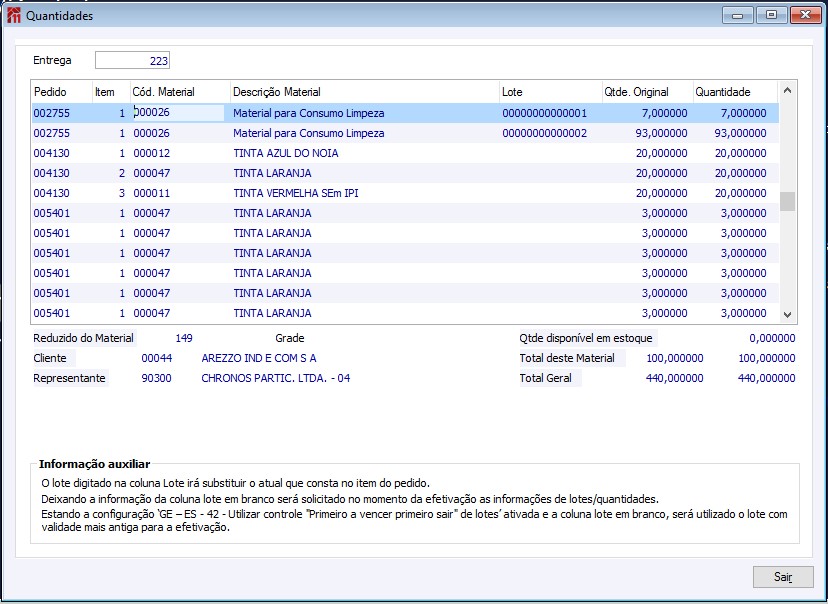Click the vertical scrollbar thumb of table

[x=787, y=202]
